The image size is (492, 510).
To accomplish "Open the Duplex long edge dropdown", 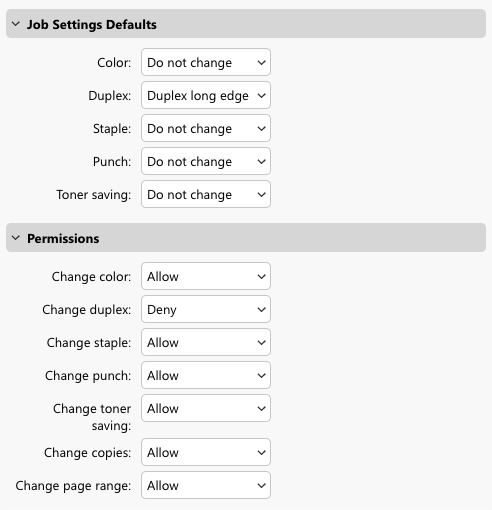I will pos(206,95).
